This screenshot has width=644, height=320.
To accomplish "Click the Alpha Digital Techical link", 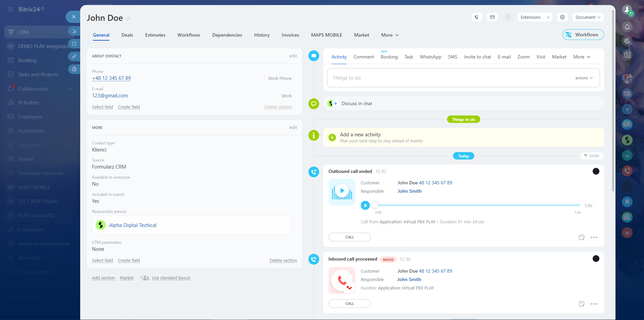I will click(x=133, y=225).
